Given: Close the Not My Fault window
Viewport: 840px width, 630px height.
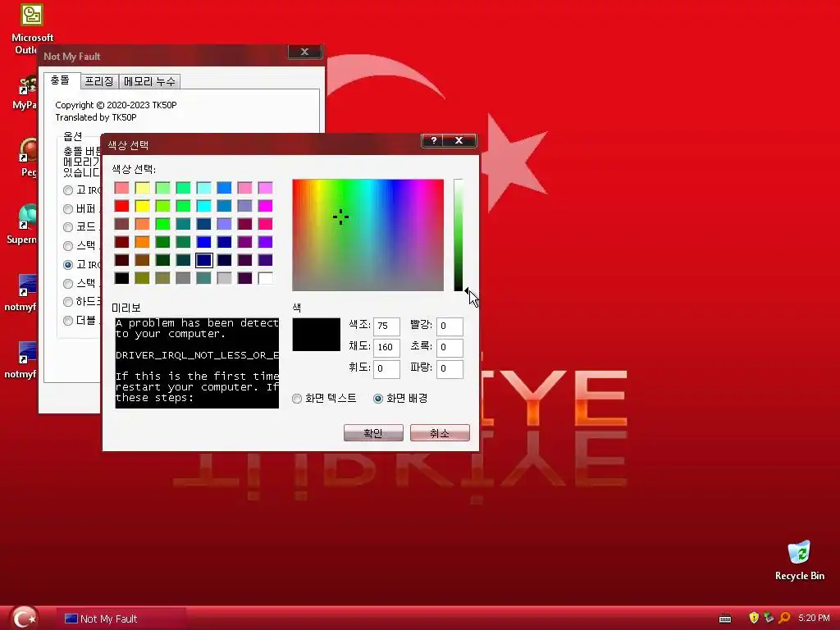Looking at the screenshot, I should coord(305,52).
